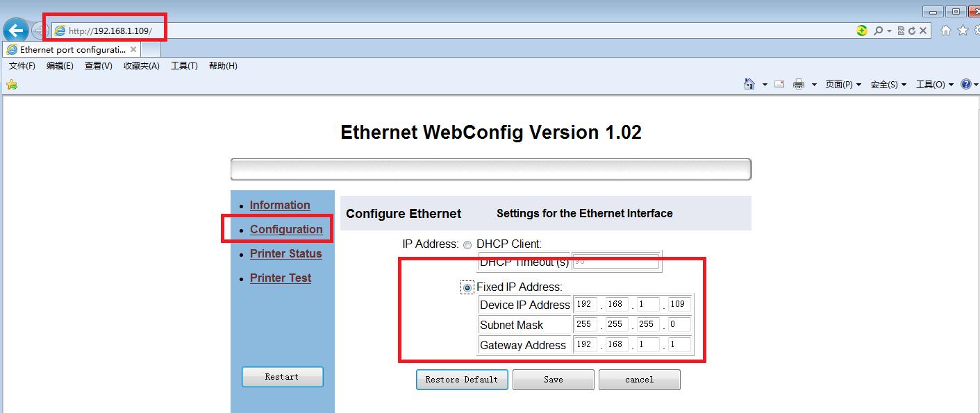Refresh the page with the reload icon
Viewport: 980px width, 413px height.
point(912,31)
